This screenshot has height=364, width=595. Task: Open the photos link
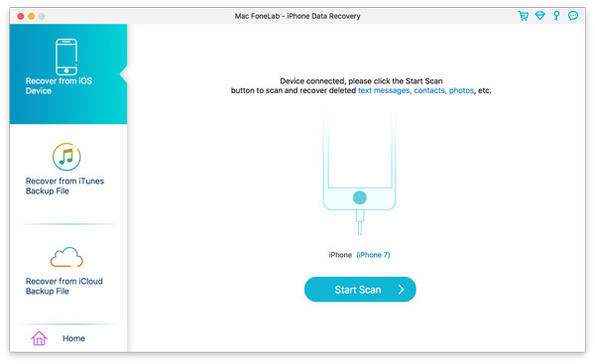point(461,90)
